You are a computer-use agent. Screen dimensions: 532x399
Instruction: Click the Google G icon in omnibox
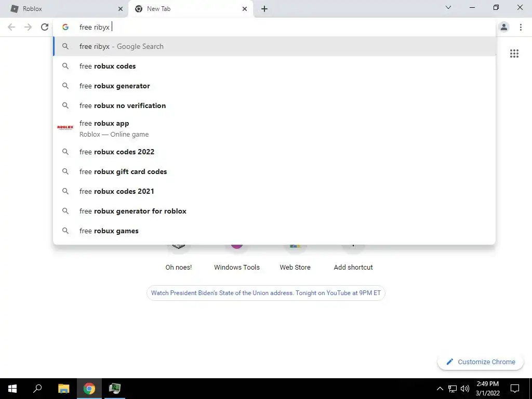(x=65, y=27)
